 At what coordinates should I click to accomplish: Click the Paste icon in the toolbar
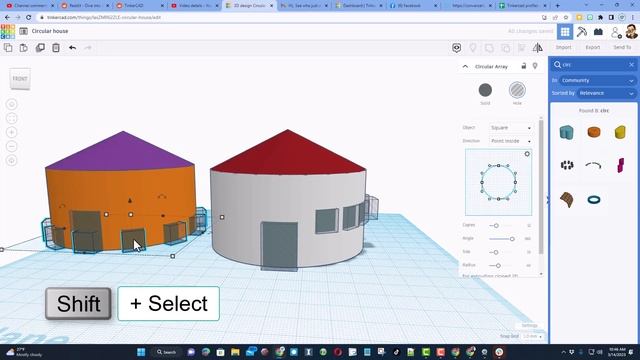click(x=24, y=48)
